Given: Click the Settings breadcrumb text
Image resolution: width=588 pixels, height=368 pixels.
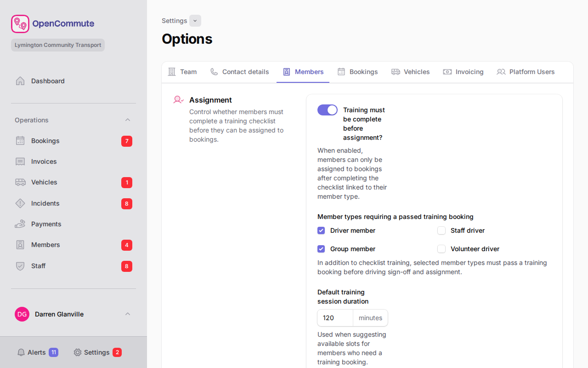Looking at the screenshot, I should (175, 21).
